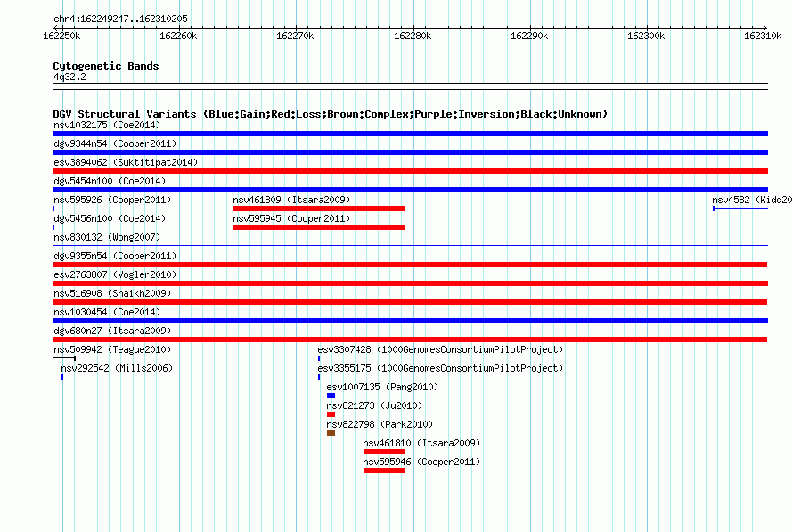The width and height of the screenshot is (793, 532).
Task: Open the nsv4582 (Kidd) variant label
Action: [752, 200]
